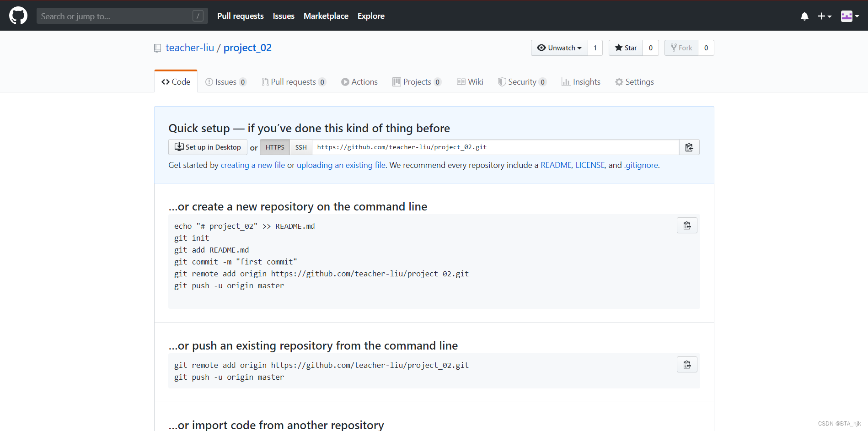Switch to the Security tab

point(522,82)
